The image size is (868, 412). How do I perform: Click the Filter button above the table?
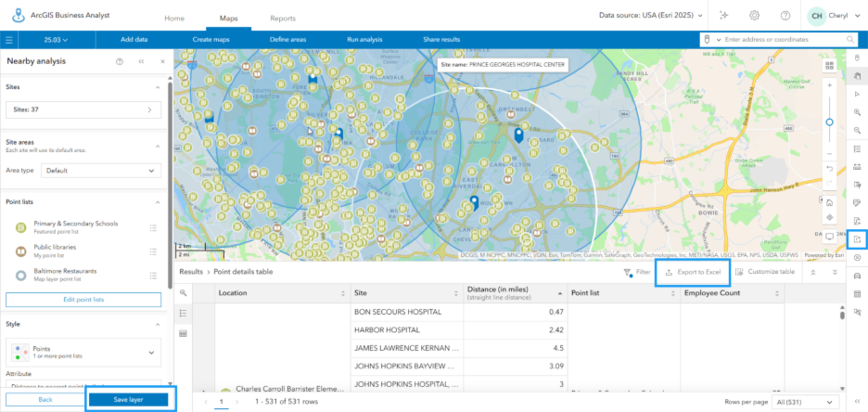636,273
